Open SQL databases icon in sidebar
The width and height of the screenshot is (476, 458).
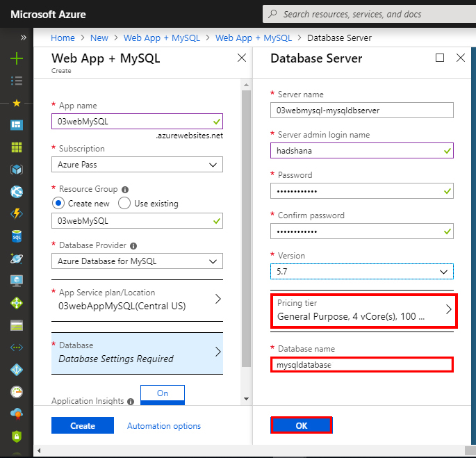17,236
